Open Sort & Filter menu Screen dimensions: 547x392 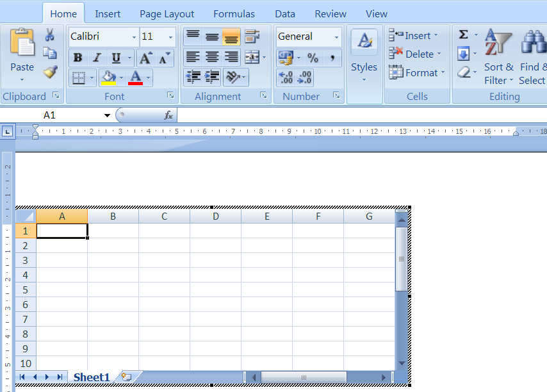(x=499, y=57)
